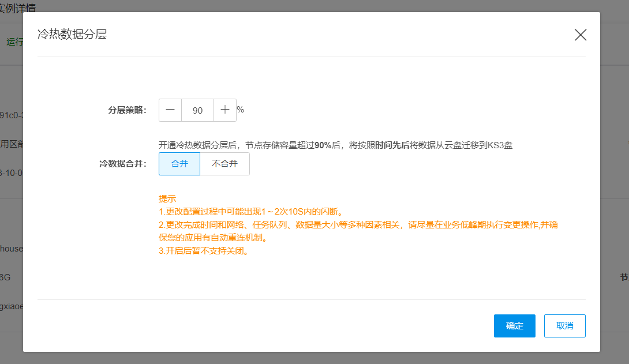Select the 合并 option

[x=179, y=164]
